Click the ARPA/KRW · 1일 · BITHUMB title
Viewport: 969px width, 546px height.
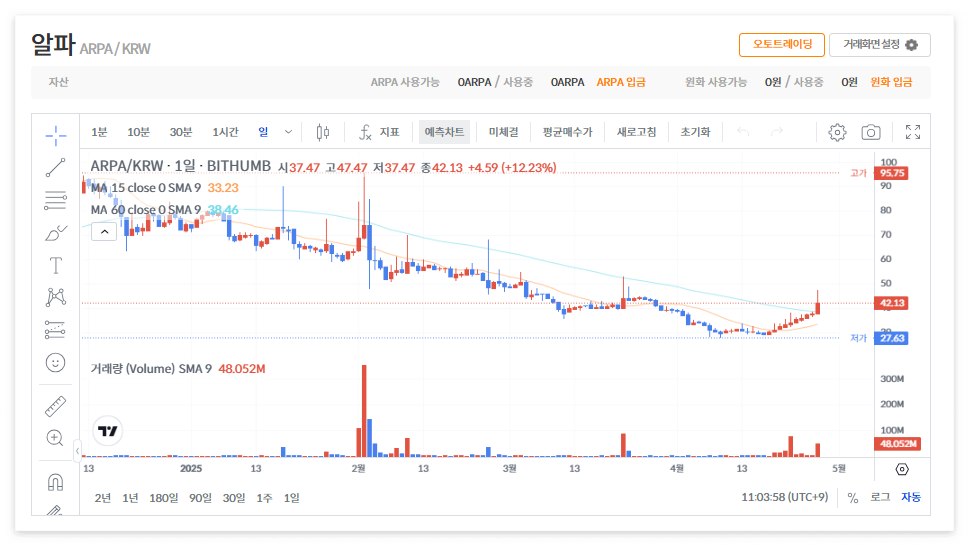(180, 166)
